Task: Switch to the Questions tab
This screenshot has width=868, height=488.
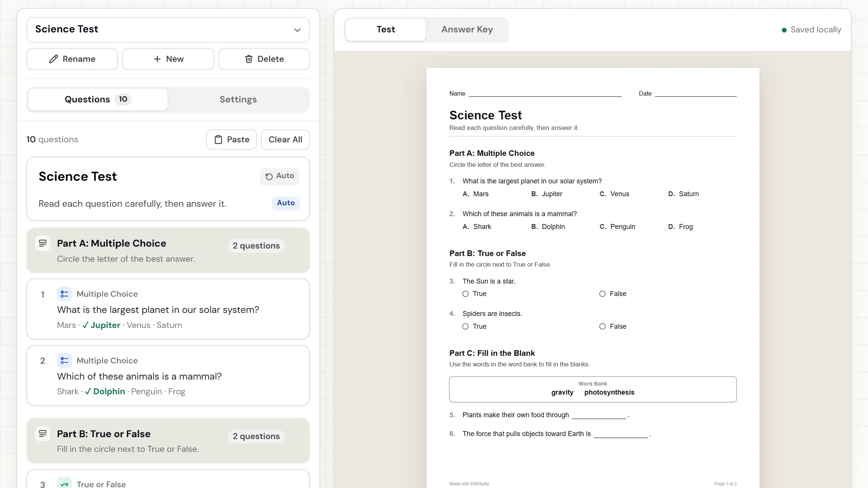Action: click(98, 99)
